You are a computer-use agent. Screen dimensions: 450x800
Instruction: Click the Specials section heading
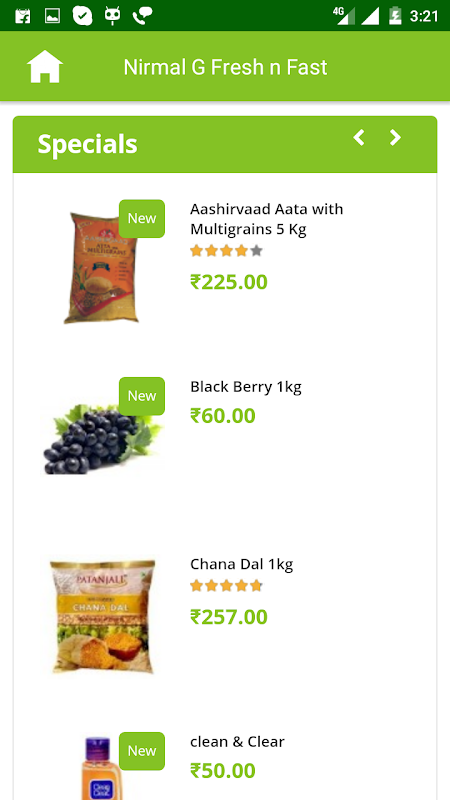tap(87, 144)
